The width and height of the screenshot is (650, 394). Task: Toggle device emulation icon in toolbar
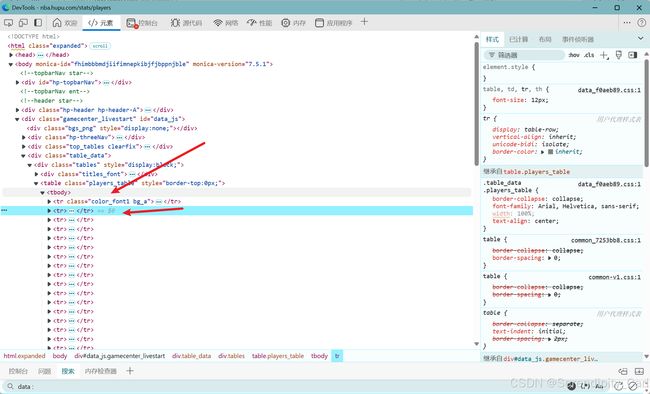[23, 23]
